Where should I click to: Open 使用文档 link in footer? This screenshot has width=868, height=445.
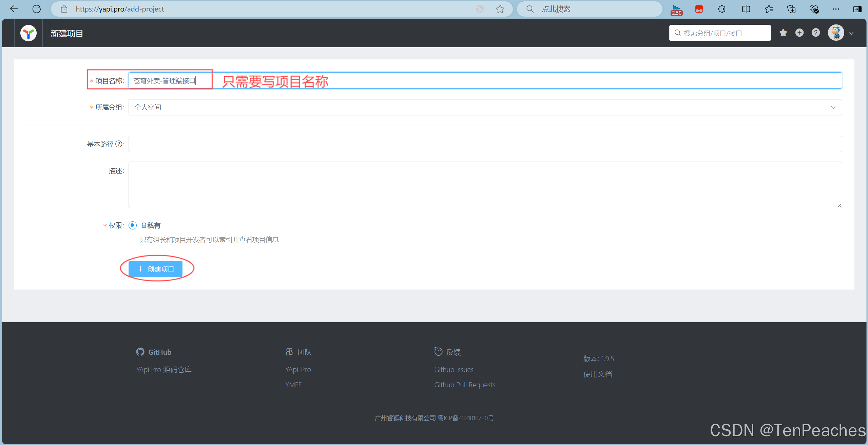pyautogui.click(x=597, y=374)
